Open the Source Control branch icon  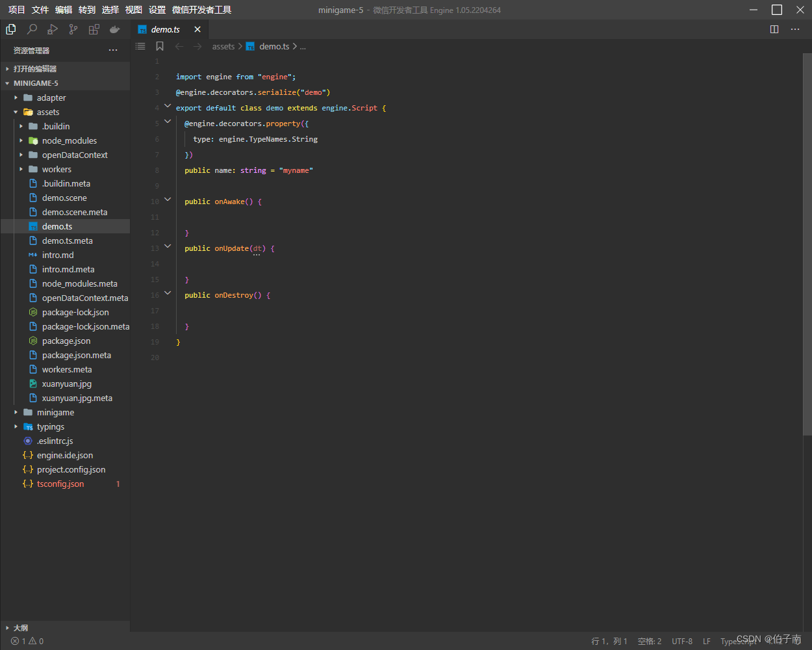(x=73, y=29)
